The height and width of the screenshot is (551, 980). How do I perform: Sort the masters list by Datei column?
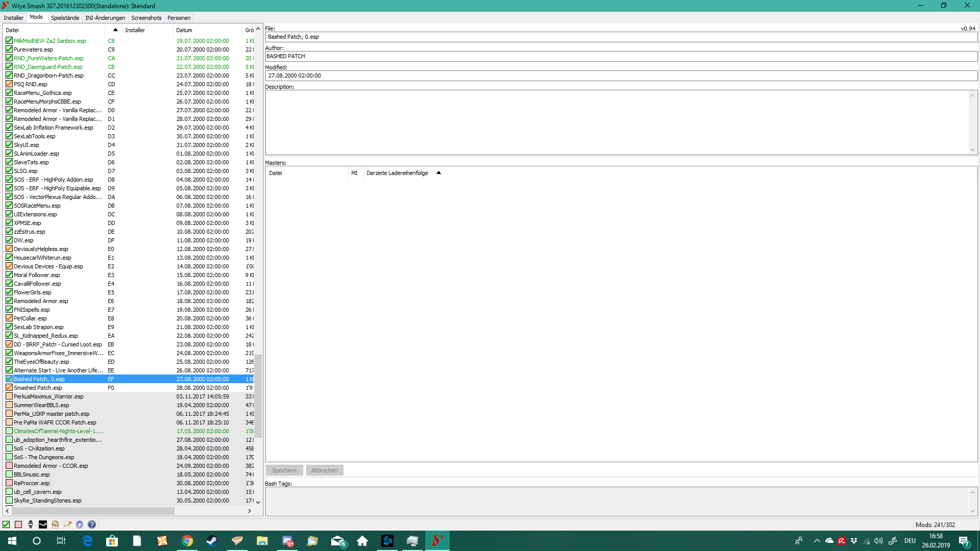307,173
